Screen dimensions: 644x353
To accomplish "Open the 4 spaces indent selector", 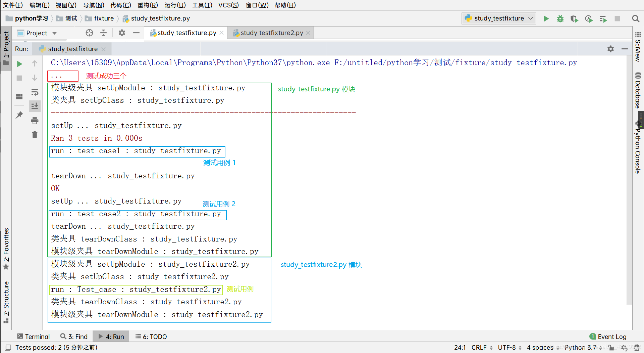I will point(543,347).
